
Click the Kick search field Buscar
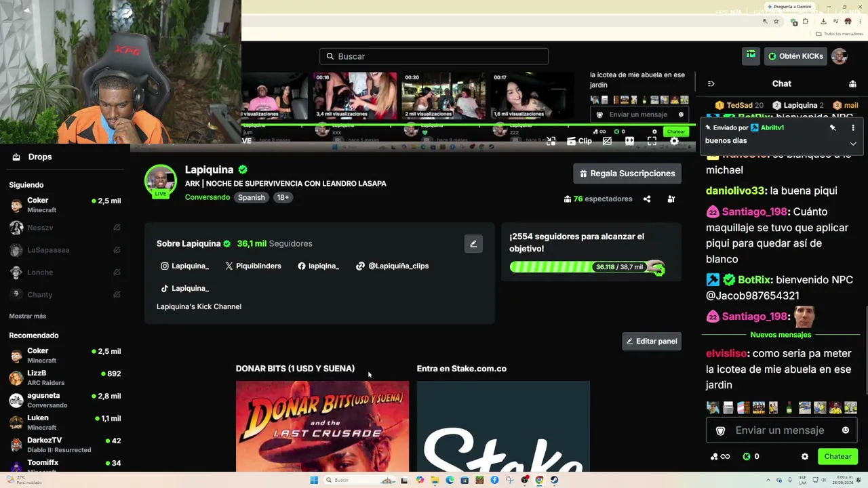pos(434,56)
